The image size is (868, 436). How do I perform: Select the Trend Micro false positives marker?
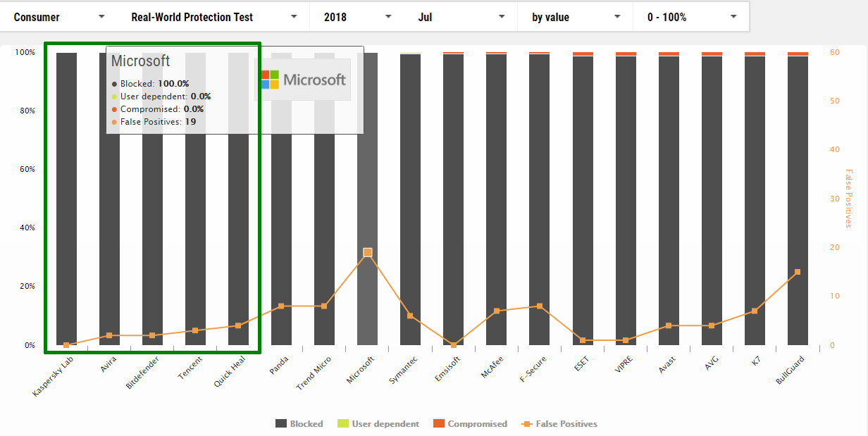click(x=324, y=306)
